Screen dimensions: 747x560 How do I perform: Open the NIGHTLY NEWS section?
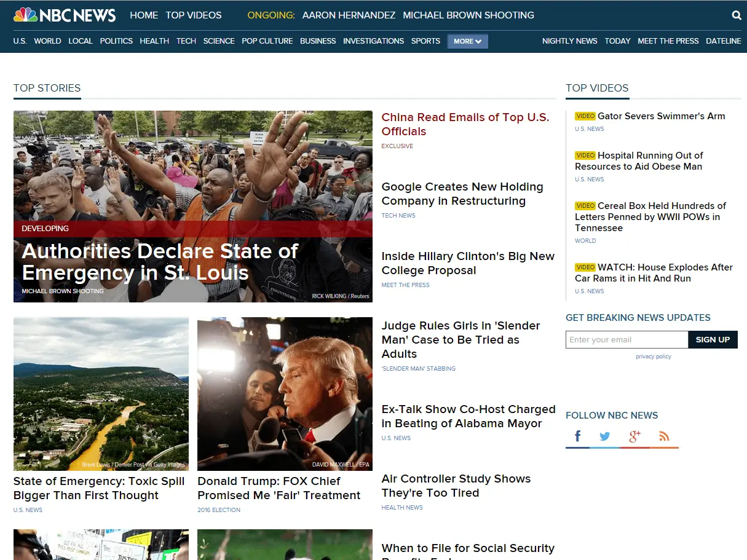[569, 41]
